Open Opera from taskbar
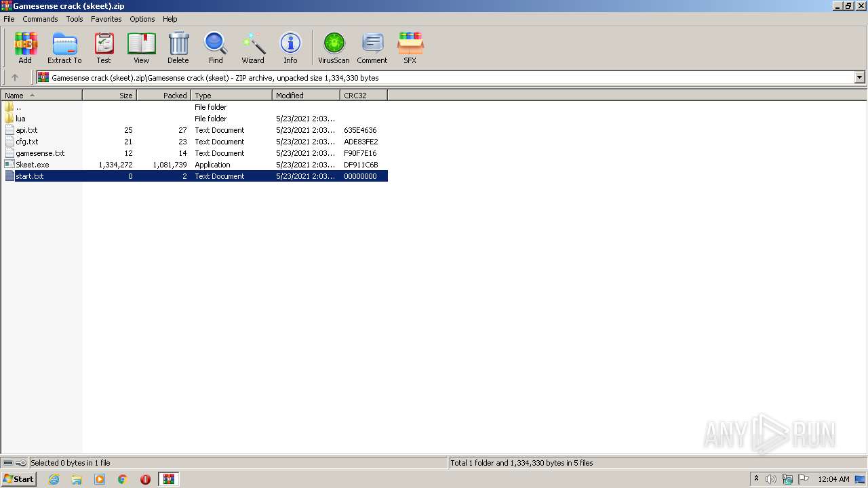Viewport: 868px width, 488px height. (x=145, y=479)
